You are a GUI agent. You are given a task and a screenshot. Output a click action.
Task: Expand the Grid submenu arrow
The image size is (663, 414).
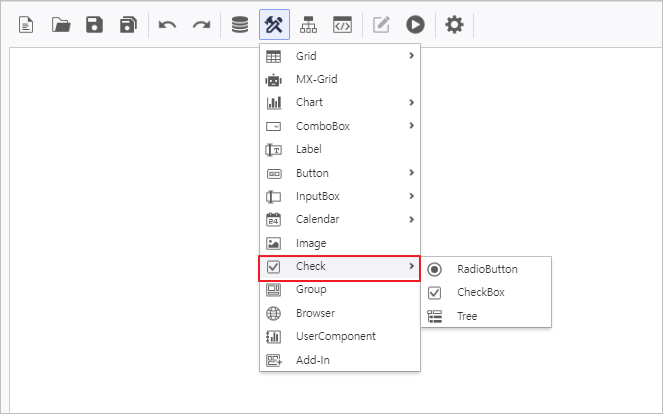[411, 56]
